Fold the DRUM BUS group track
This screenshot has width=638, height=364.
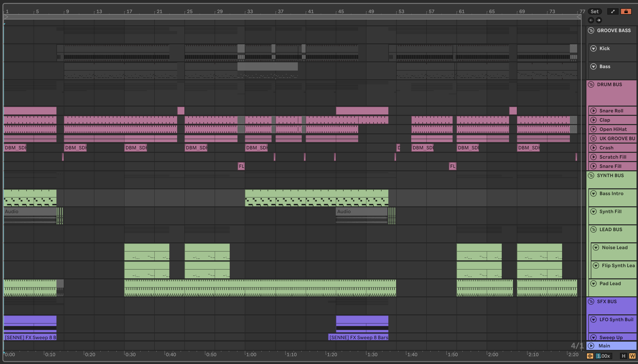coord(591,84)
